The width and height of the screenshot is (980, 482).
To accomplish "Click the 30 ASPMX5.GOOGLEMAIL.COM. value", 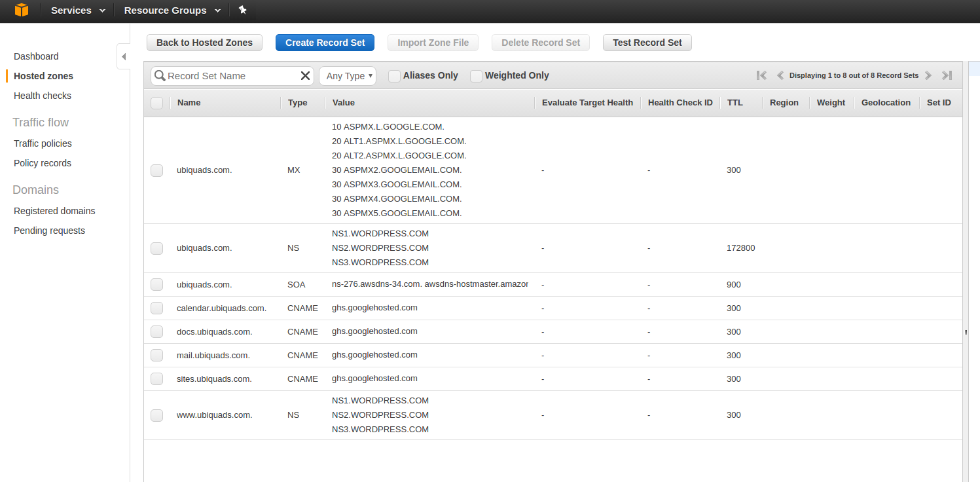I will 397,213.
